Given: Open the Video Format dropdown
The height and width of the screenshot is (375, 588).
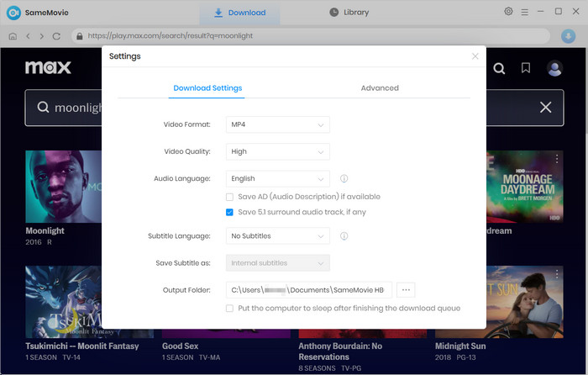Looking at the screenshot, I should (x=278, y=124).
